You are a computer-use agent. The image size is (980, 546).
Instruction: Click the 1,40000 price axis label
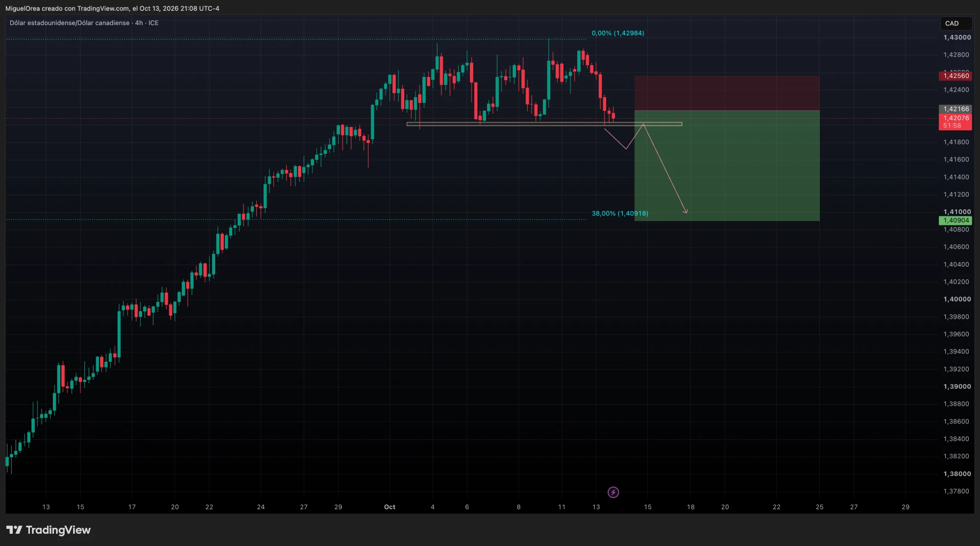(x=956, y=299)
